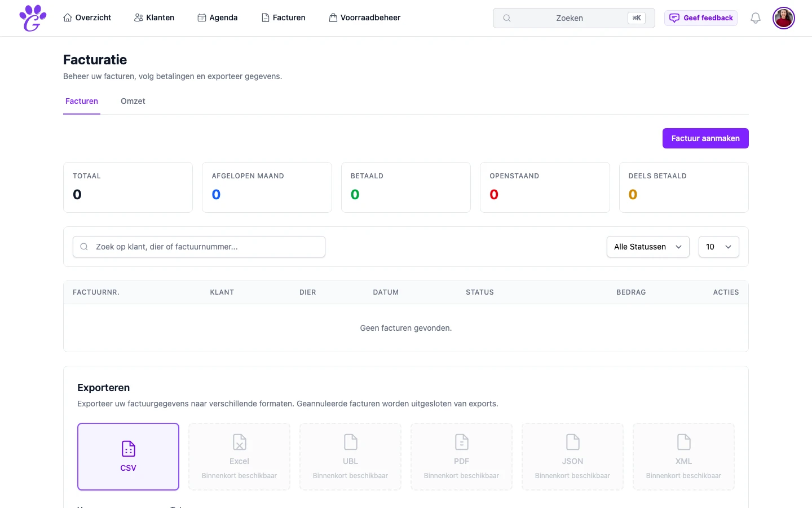Click the PDF export file icon
812x508 pixels.
(461, 442)
